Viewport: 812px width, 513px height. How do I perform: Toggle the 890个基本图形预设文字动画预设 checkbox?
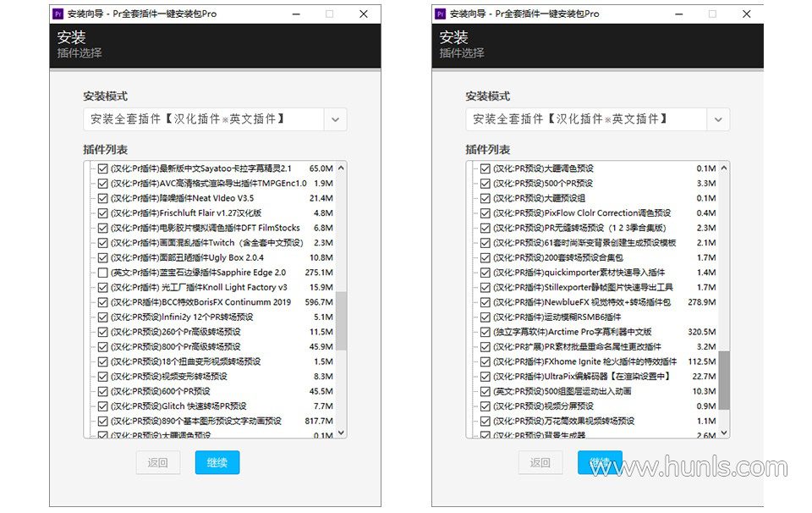click(x=102, y=422)
